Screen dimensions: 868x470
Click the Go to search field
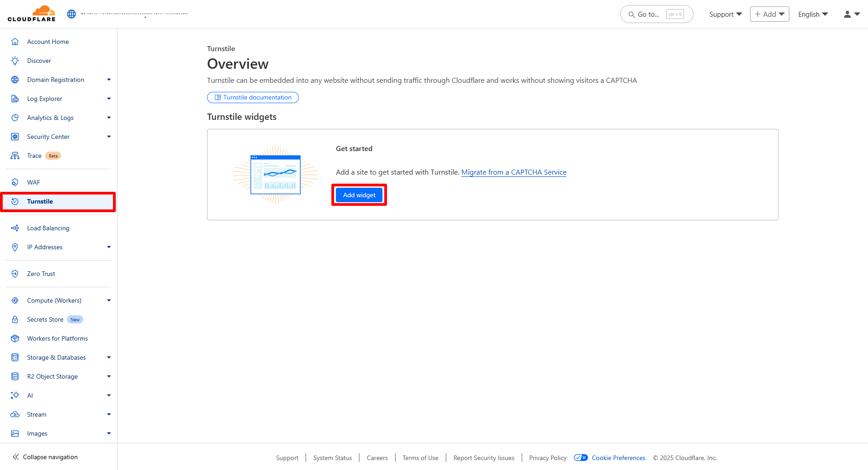(x=656, y=14)
